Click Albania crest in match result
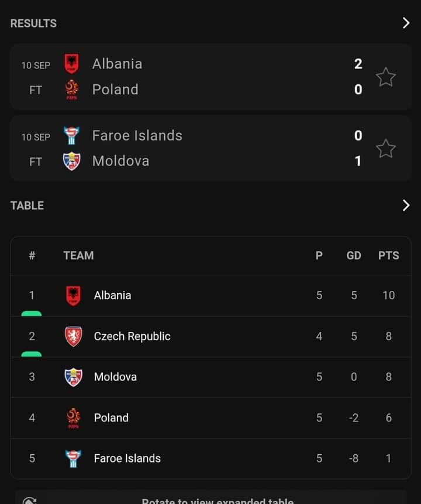This screenshot has width=421, height=504. click(71, 63)
